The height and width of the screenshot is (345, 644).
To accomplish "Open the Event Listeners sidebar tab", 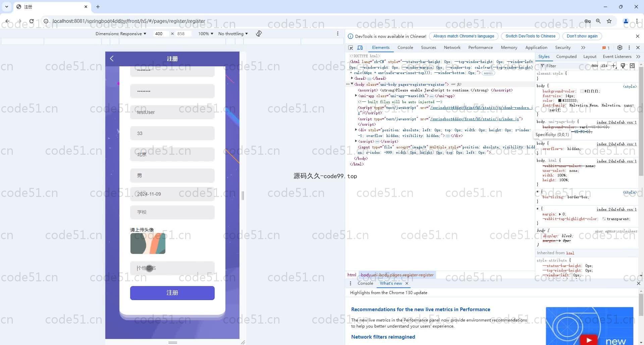I will point(617,57).
